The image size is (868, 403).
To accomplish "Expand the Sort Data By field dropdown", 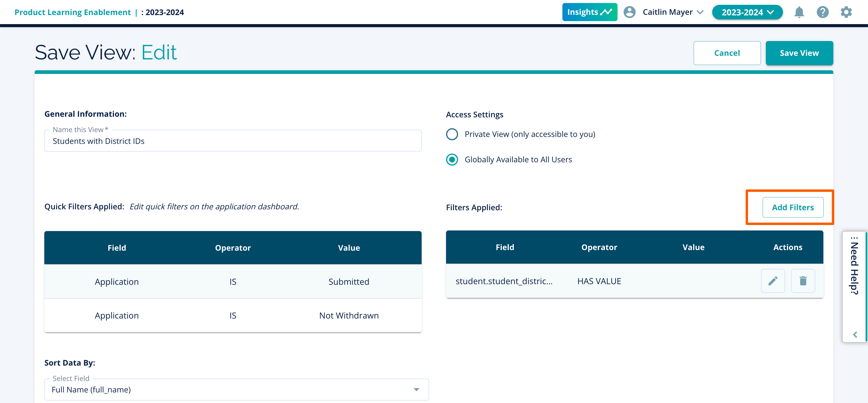I will coord(416,389).
